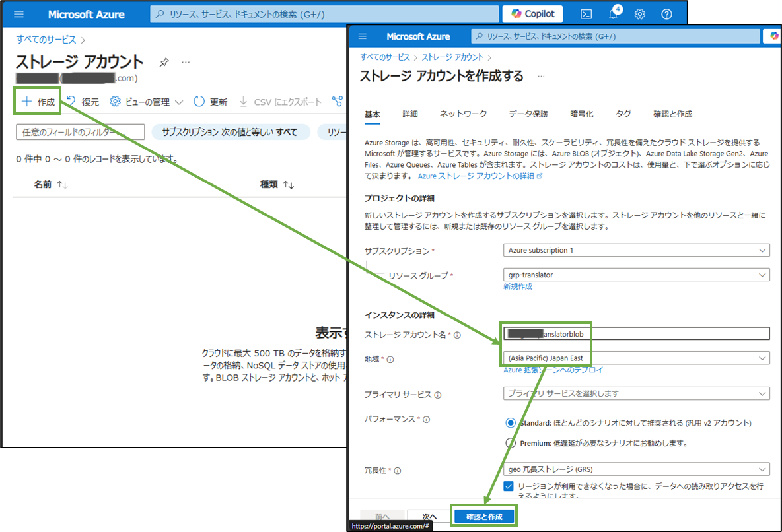Select タグ tab
Screen dimensions: 782x532
point(623,114)
